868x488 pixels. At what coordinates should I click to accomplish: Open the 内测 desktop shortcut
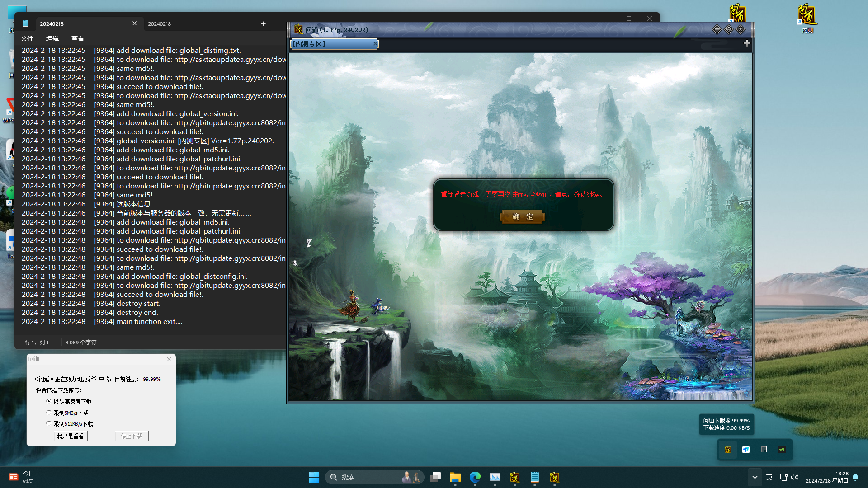pos(807,19)
